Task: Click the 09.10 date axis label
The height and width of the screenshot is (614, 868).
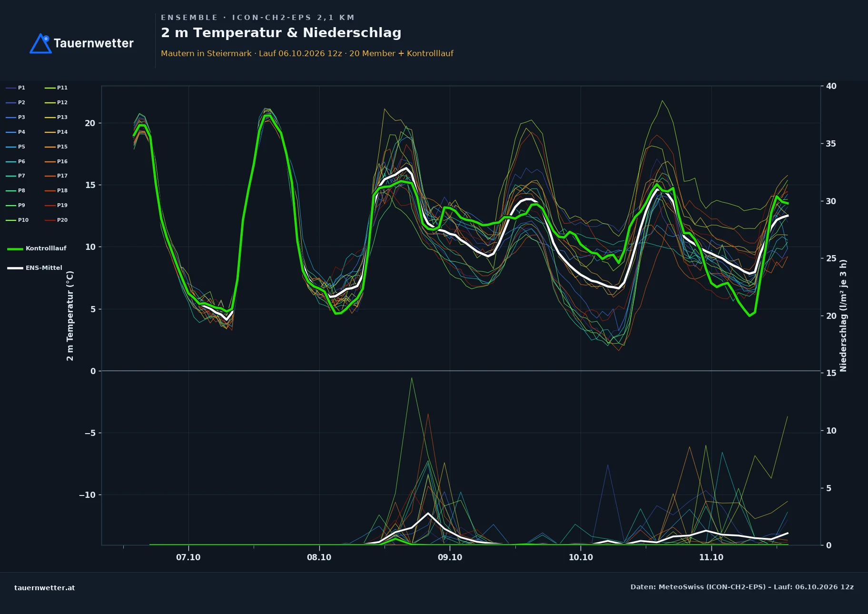Action: pos(450,557)
